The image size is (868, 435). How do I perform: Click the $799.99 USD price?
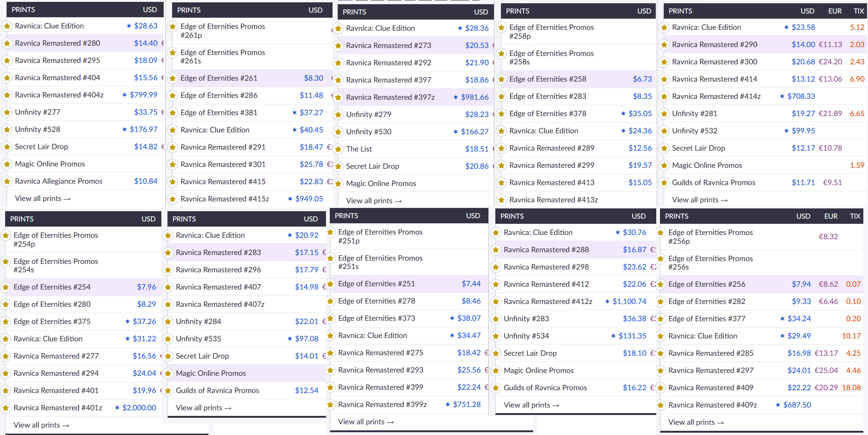[143, 95]
